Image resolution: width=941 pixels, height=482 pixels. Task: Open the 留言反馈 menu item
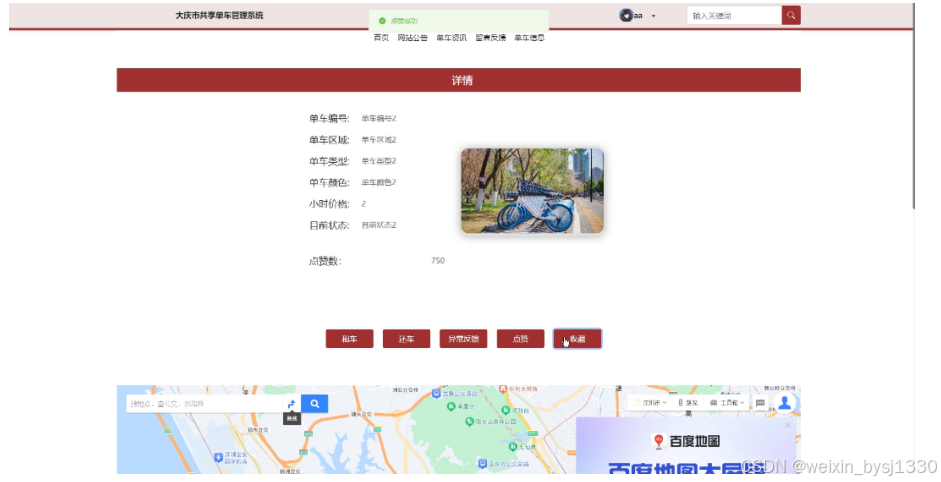(490, 38)
